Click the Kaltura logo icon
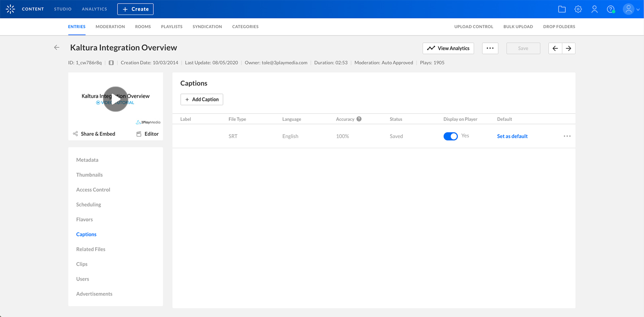 pyautogui.click(x=10, y=9)
